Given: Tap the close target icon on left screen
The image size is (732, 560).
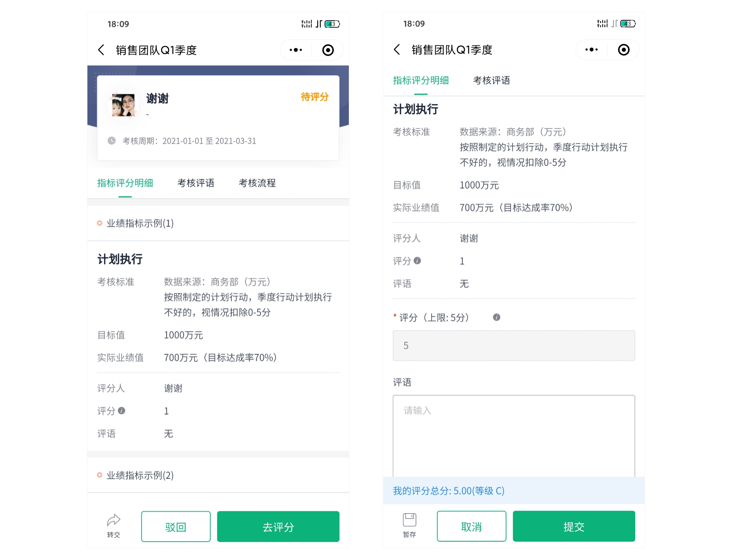Looking at the screenshot, I should click(328, 50).
